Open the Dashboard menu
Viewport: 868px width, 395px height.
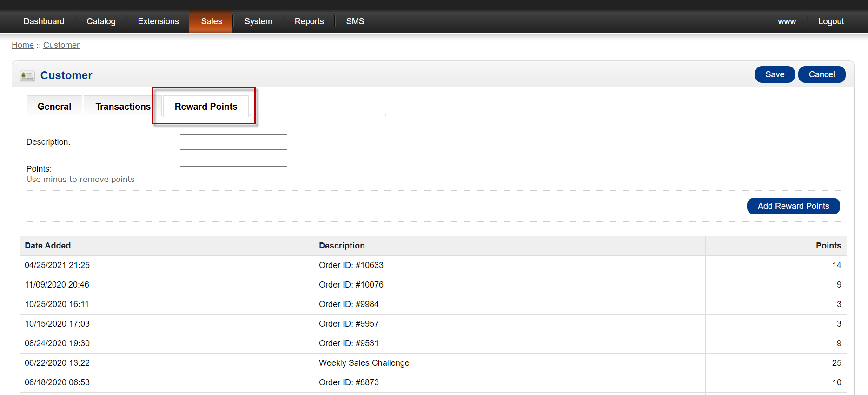(x=44, y=21)
